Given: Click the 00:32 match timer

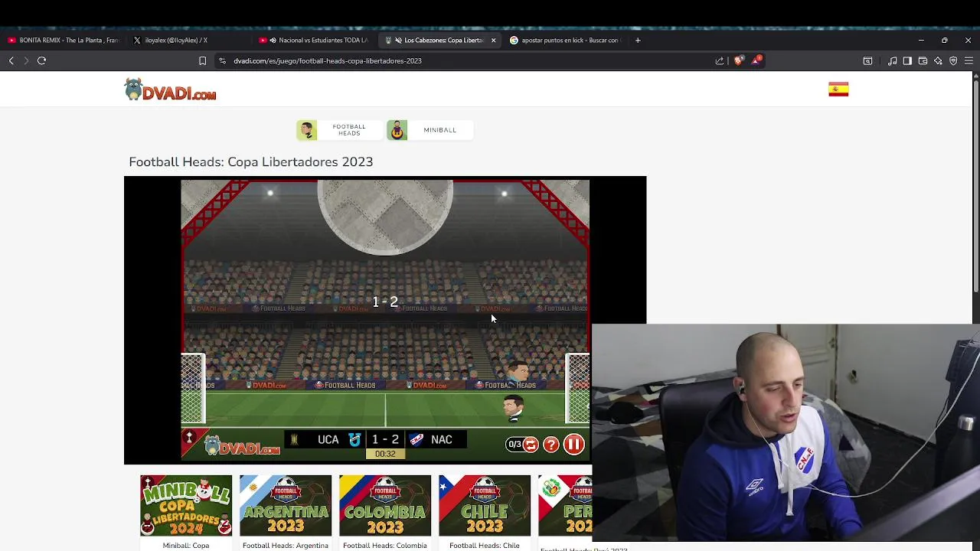Looking at the screenshot, I should point(385,454).
